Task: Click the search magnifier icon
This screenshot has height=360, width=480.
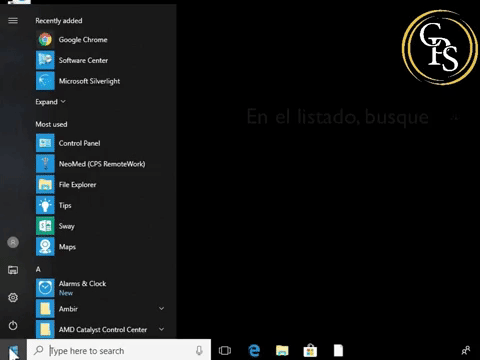Action: point(39,350)
